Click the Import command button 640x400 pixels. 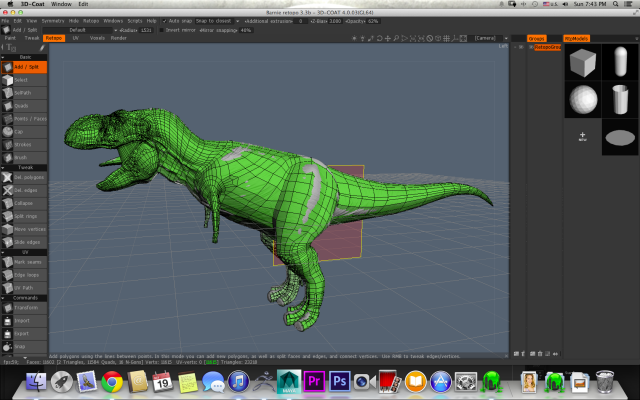(x=22, y=321)
